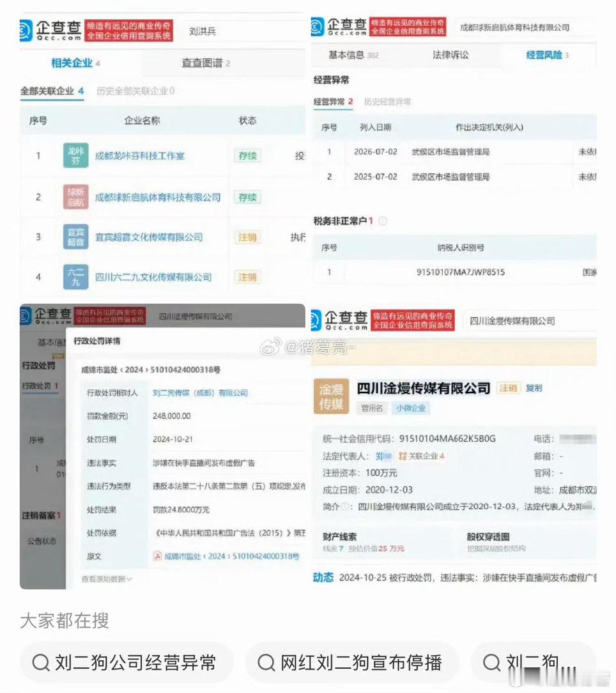
Task: Click the 2025-07-02 date cell
Action: (x=376, y=177)
